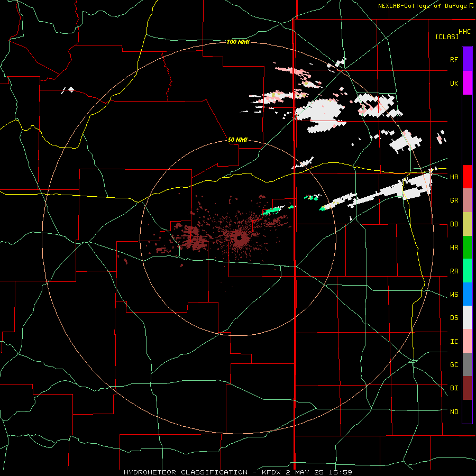The height and width of the screenshot is (476, 476).
Task: Click the 100 NMI range ring label
Action: pos(238,42)
